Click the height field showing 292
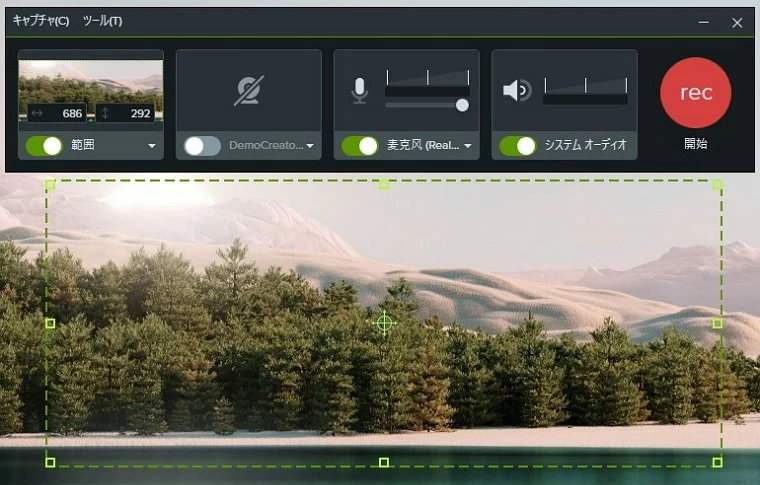This screenshot has width=760, height=485. (125, 113)
